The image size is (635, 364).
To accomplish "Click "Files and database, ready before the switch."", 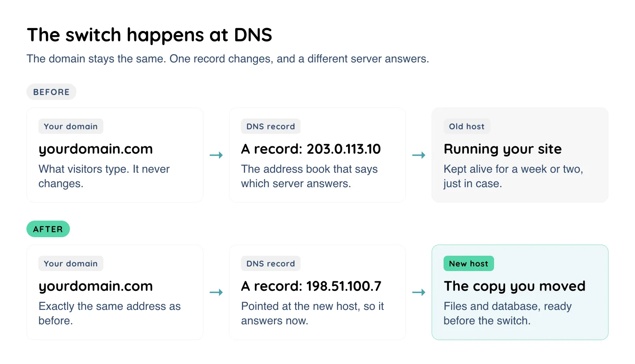I will tap(508, 313).
